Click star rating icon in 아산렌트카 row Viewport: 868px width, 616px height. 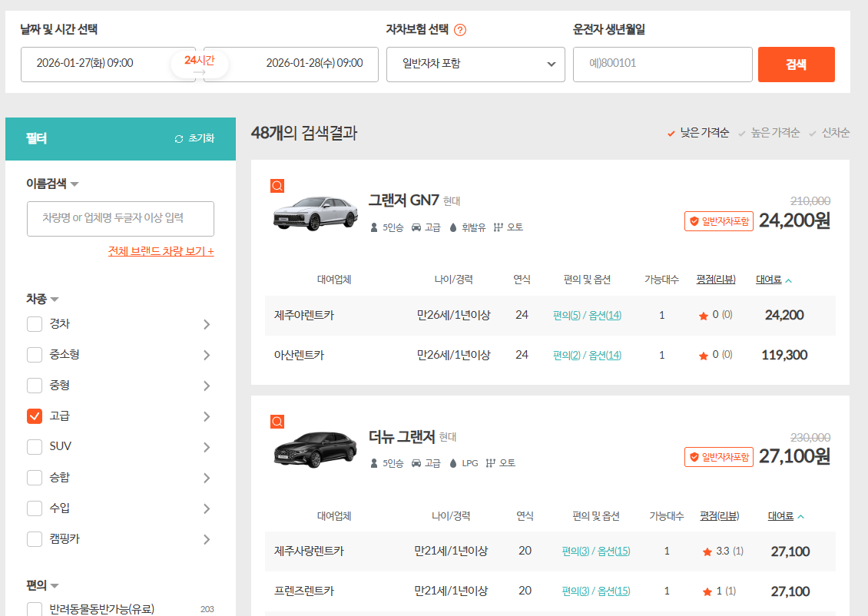[704, 356]
